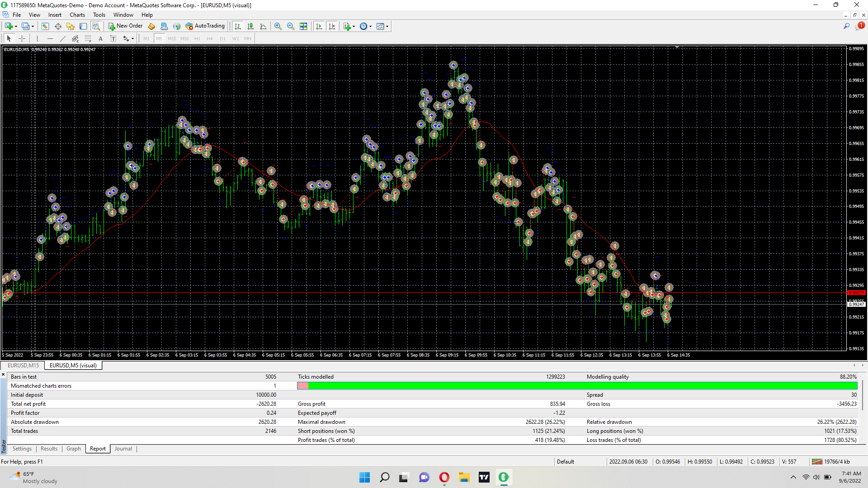868x488 pixels.
Task: Click the Zoom Out magnifier icon
Action: click(291, 26)
